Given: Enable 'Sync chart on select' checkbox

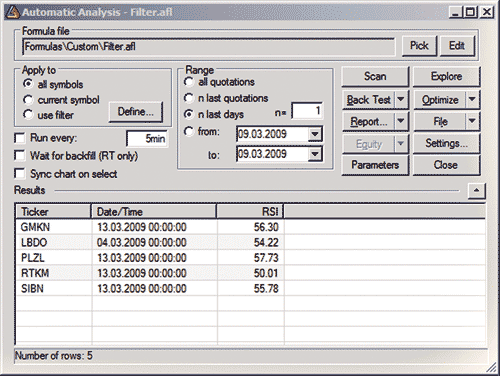Looking at the screenshot, I should point(20,173).
